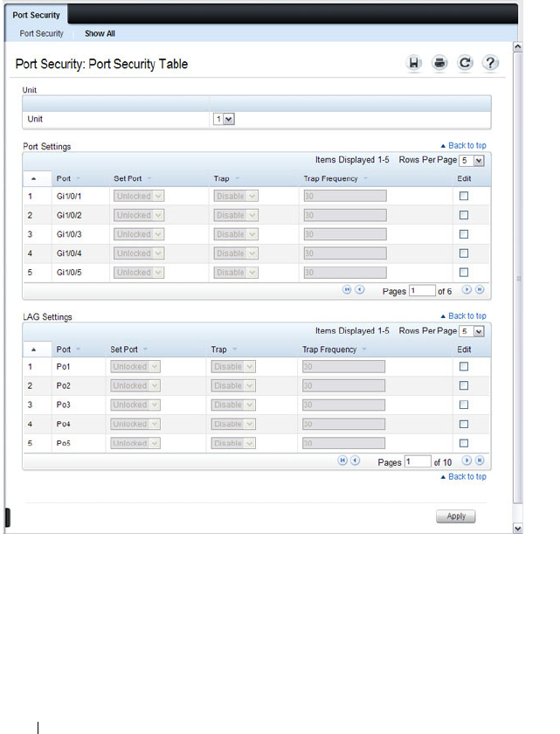Check Edit box for Po1
Screen dimensions: 560x734
464,366
